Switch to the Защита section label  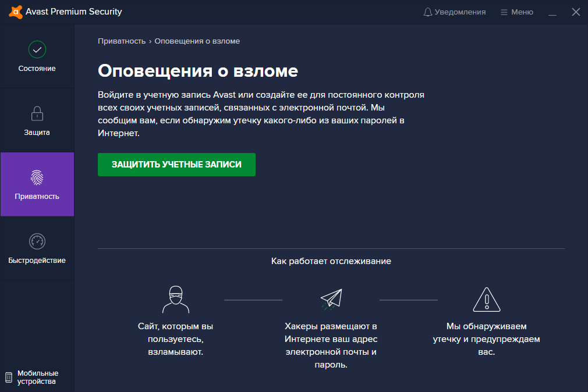pyautogui.click(x=37, y=132)
